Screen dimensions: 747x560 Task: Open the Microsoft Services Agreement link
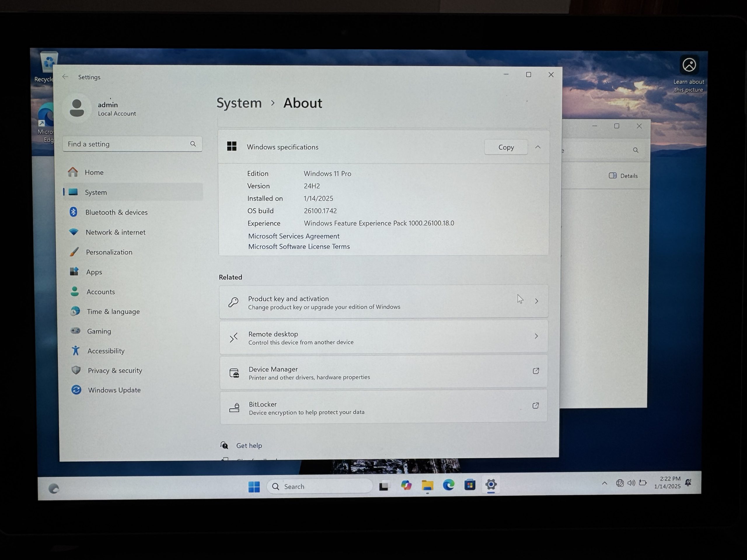[x=294, y=236]
